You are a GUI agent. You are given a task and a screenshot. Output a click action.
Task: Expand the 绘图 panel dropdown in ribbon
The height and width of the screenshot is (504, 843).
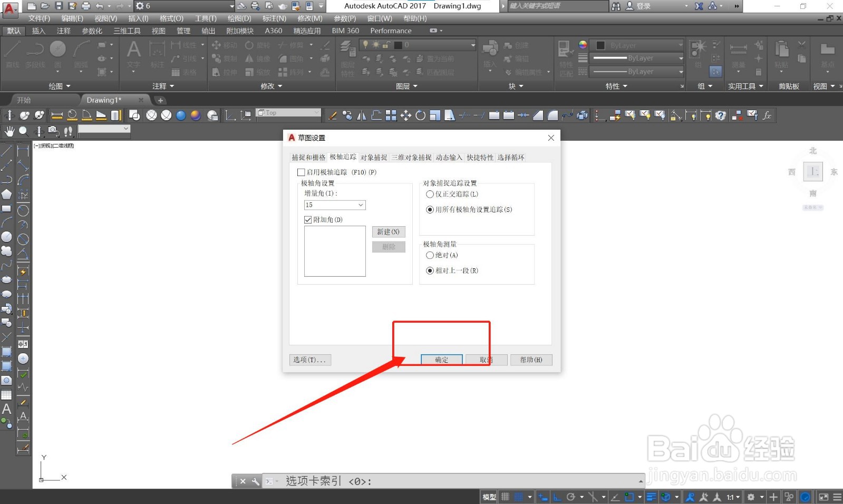click(x=60, y=86)
